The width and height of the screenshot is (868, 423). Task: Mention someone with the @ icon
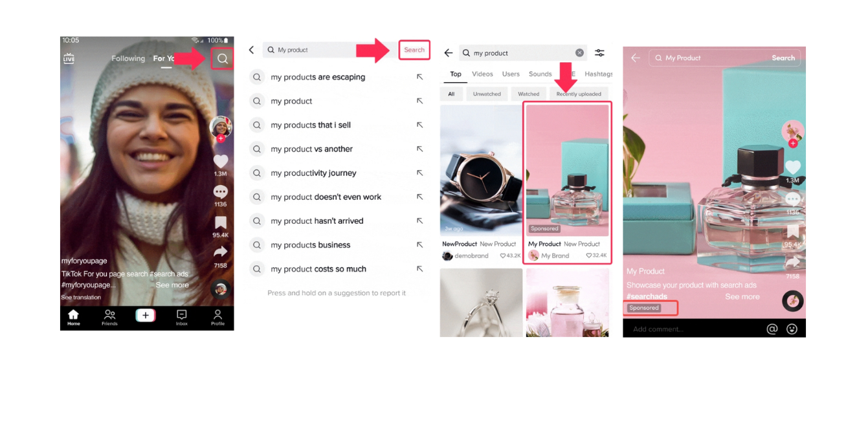pos(772,329)
